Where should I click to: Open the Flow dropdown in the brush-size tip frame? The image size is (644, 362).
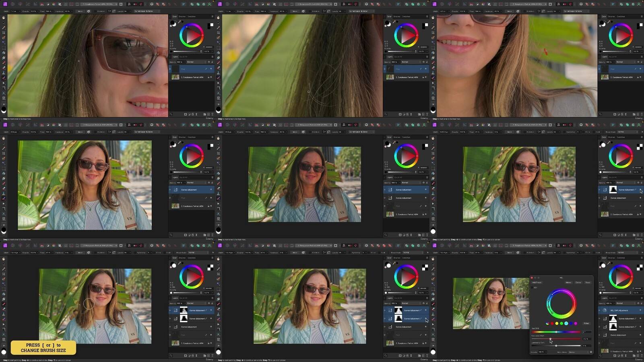(49, 252)
